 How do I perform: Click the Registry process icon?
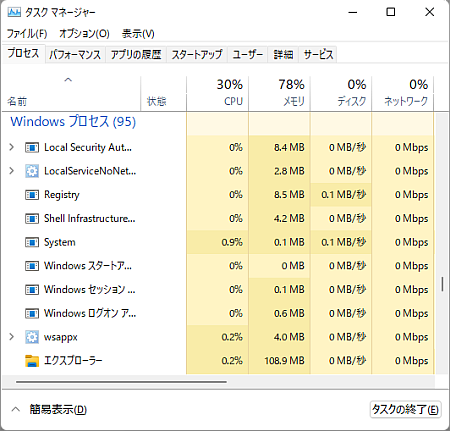point(32,195)
